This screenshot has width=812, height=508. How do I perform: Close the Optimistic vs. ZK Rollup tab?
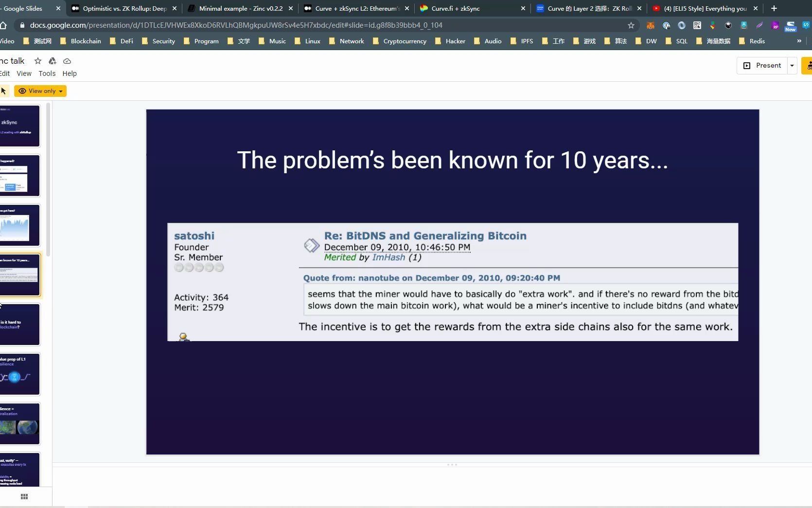click(x=175, y=8)
